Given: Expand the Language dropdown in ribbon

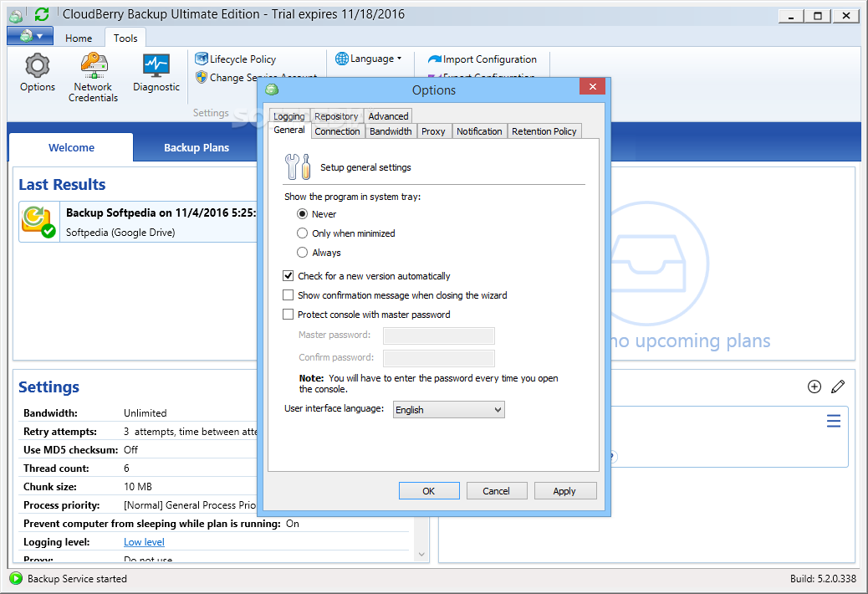Looking at the screenshot, I should [369, 58].
